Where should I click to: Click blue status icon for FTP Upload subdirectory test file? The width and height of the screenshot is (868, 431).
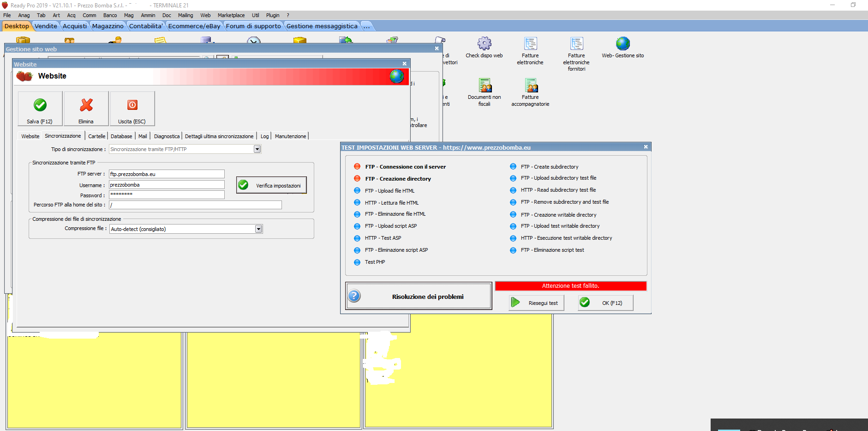click(x=513, y=178)
